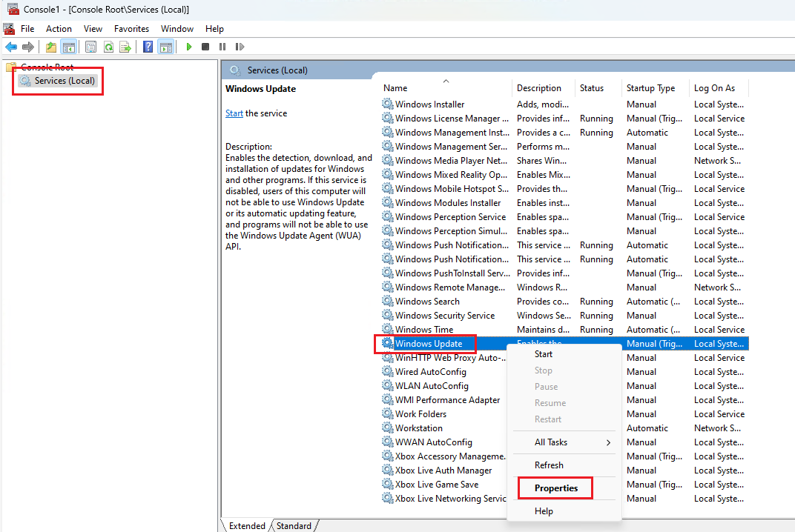Image resolution: width=795 pixels, height=532 pixels.
Task: Expand the All Tasks submenu
Action: pos(564,442)
